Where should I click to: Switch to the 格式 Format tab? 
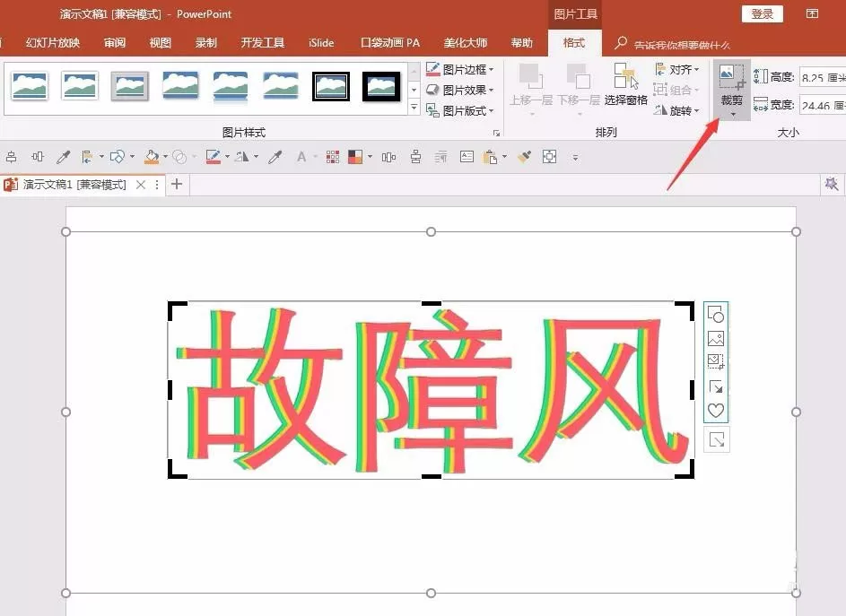pyautogui.click(x=574, y=43)
